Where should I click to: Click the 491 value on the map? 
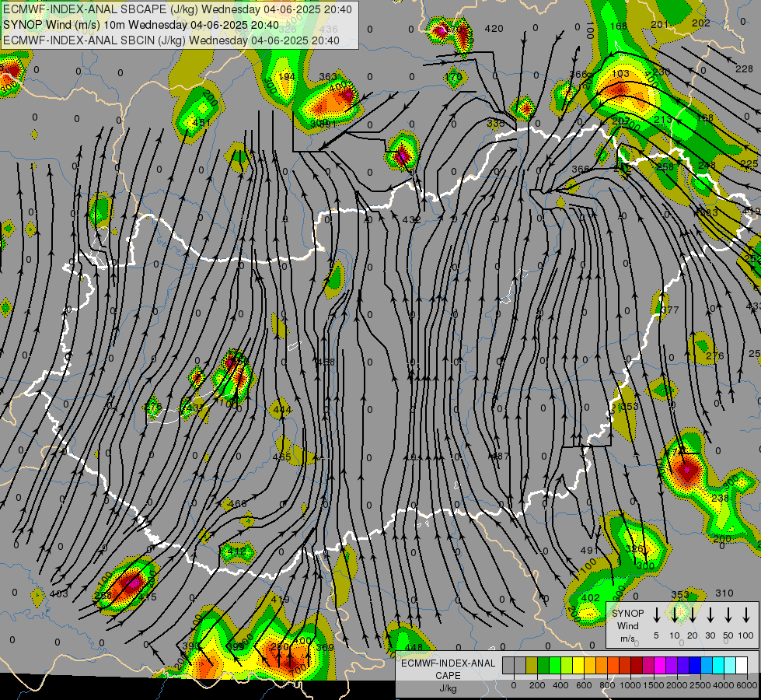tap(590, 551)
